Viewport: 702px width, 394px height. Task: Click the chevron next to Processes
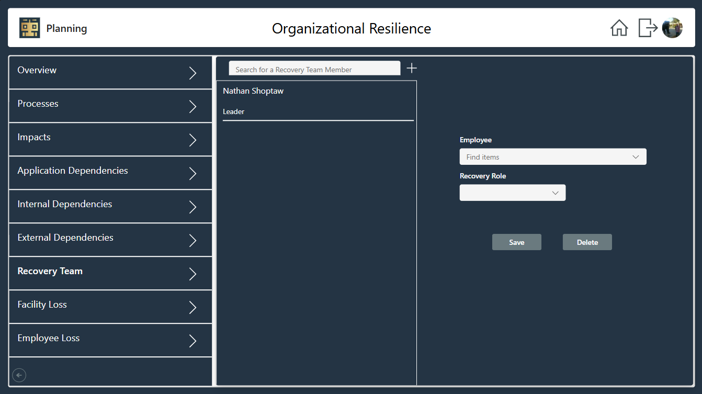pos(193,107)
